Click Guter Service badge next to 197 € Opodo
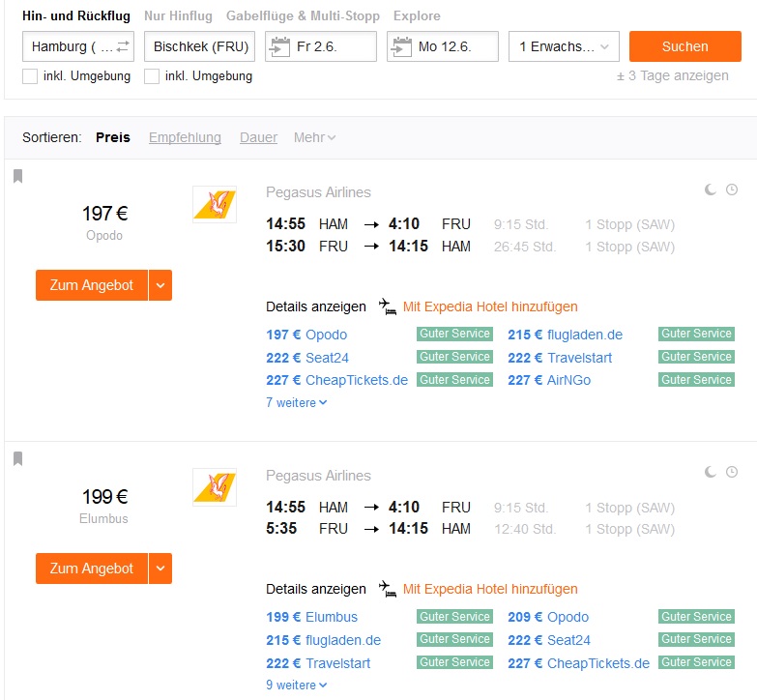Image resolution: width=757 pixels, height=700 pixels. (x=454, y=334)
